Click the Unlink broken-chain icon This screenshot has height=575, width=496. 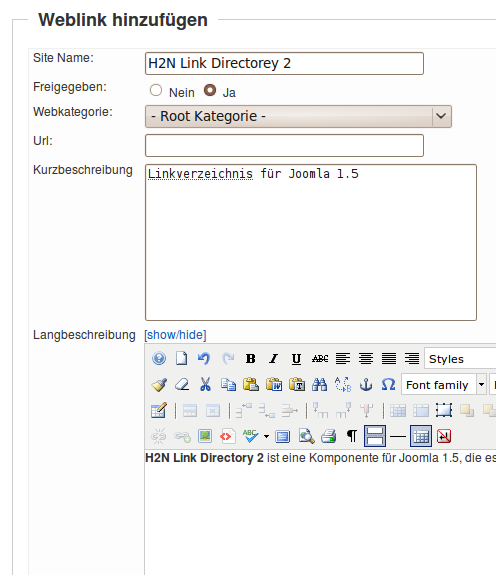click(159, 436)
